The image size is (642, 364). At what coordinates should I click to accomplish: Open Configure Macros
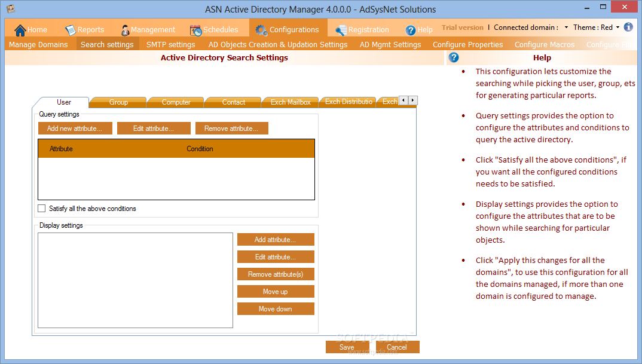coord(545,44)
